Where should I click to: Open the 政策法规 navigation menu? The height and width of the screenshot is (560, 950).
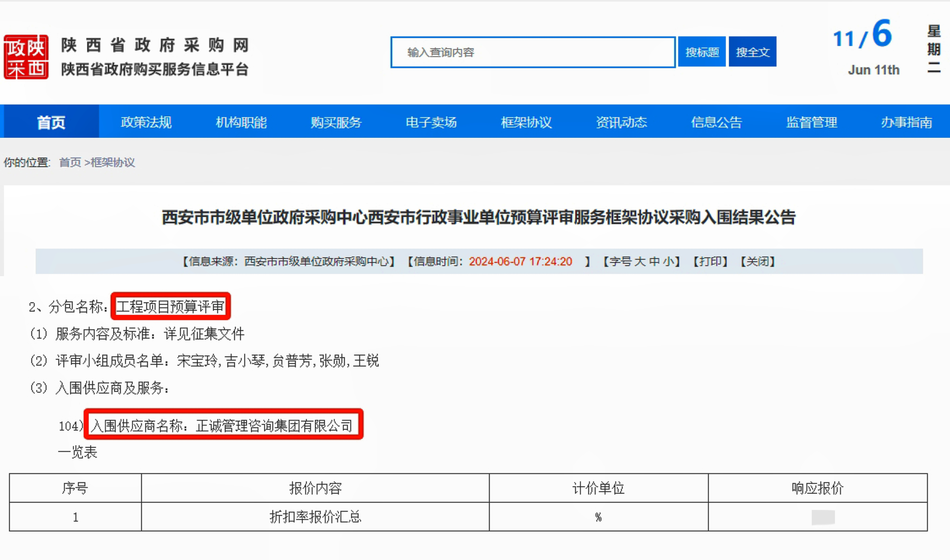pos(146,121)
